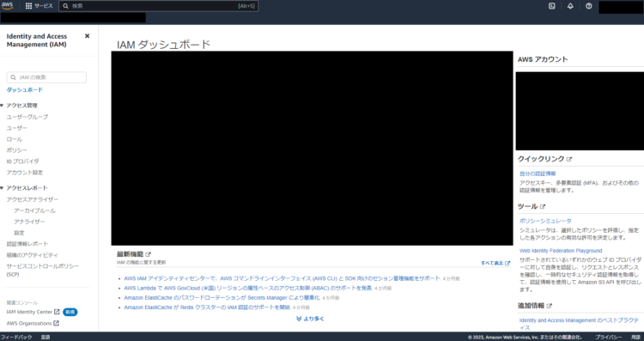Open アナライザー sub-item in the sidebar
This screenshot has height=341, width=644.
pyautogui.click(x=29, y=222)
